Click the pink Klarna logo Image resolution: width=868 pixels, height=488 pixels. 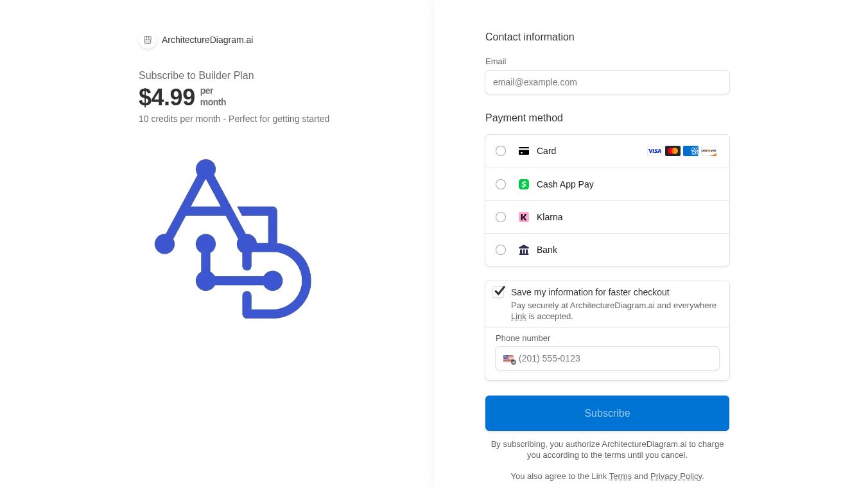(524, 217)
